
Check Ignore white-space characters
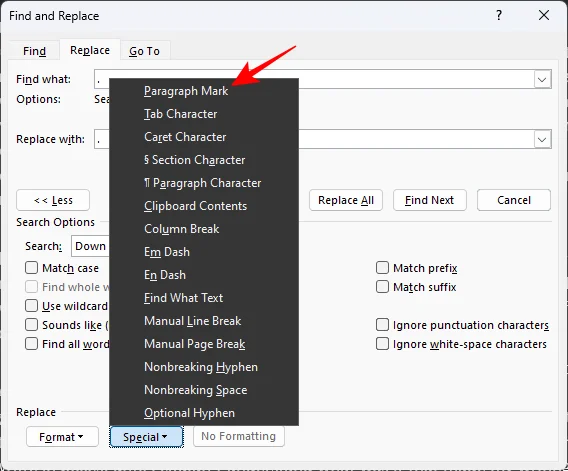tap(382, 343)
